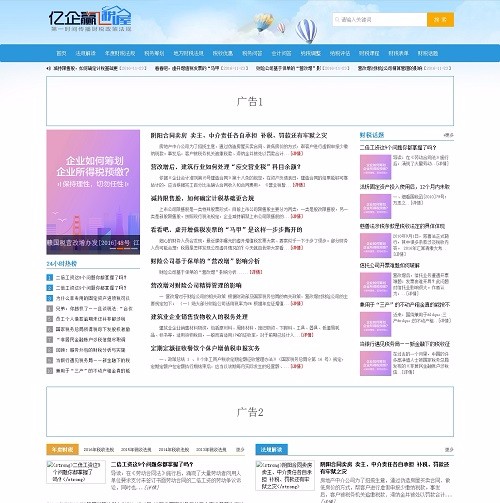Click rank badge 3 in the 24小时热榜 list
The image size is (500, 503).
50,298
